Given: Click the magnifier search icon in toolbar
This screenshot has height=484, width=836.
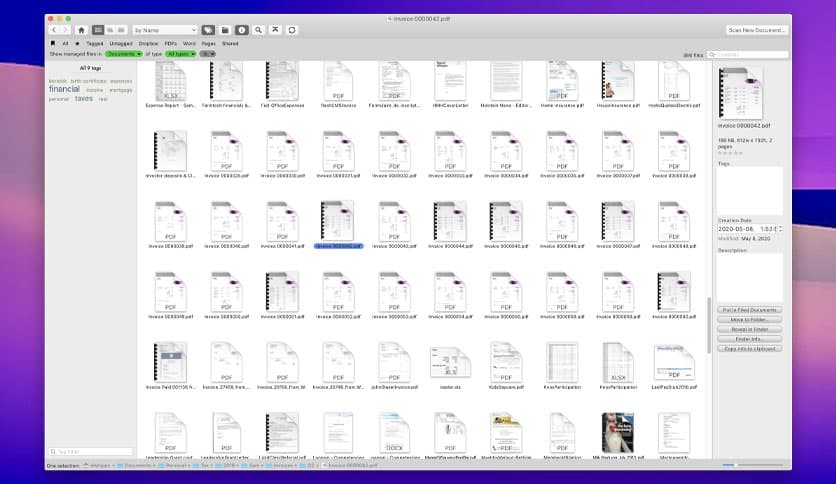Looking at the screenshot, I should point(259,30).
